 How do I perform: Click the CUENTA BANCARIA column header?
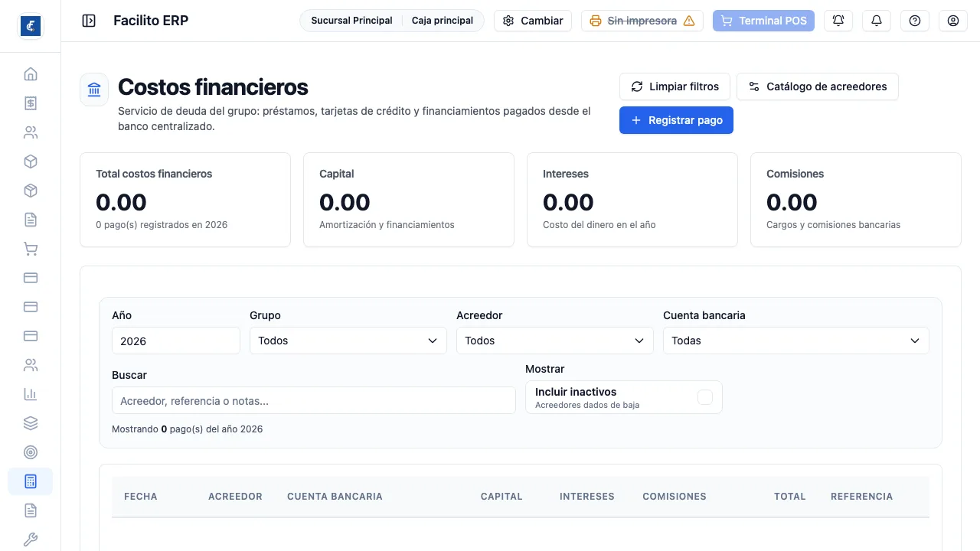point(335,497)
